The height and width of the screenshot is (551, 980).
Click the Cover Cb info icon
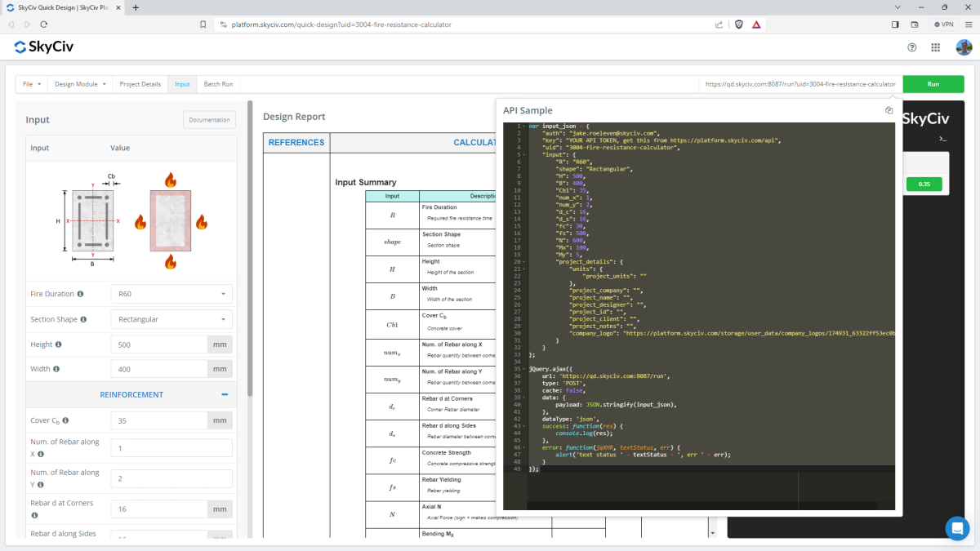tap(65, 421)
